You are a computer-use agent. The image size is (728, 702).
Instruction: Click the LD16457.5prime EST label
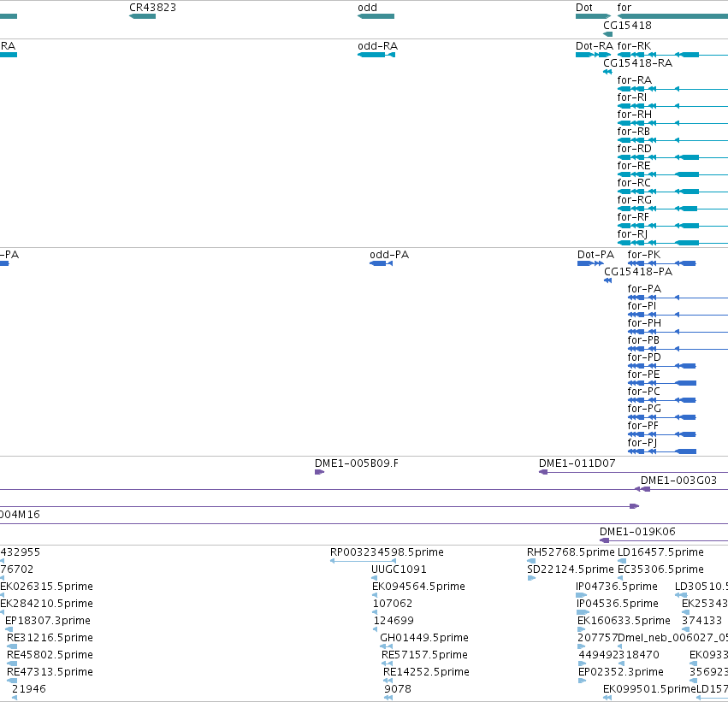(x=660, y=552)
